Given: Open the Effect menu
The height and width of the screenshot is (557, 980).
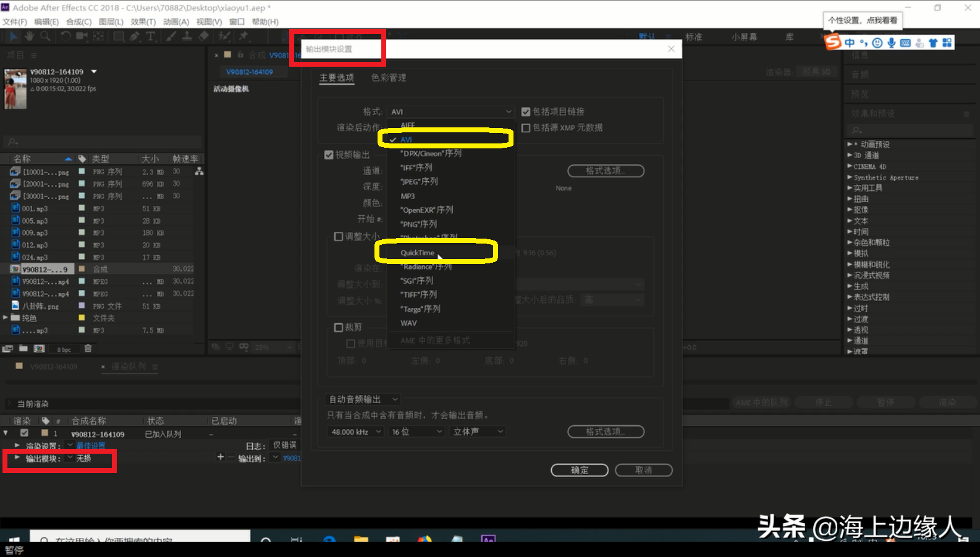Looking at the screenshot, I should click(x=143, y=22).
